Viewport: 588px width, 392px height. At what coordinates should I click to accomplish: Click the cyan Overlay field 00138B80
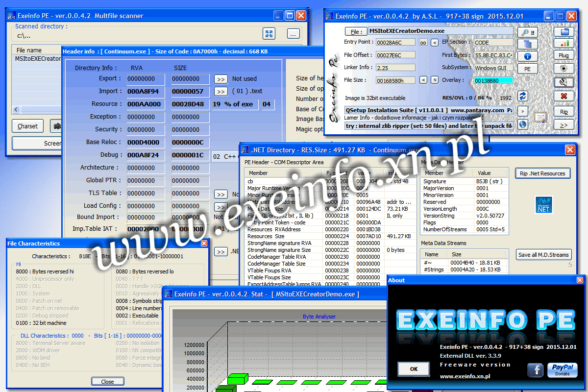[x=493, y=80]
